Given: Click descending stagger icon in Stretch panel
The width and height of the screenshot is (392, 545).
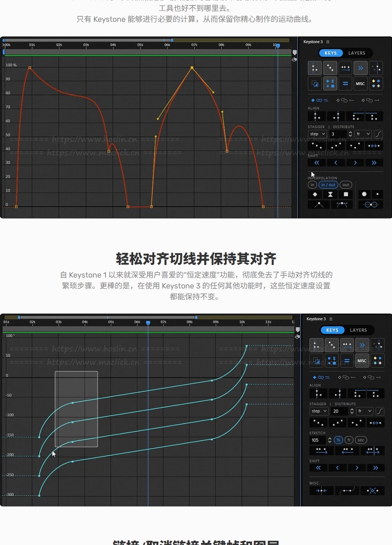Looking at the screenshot, I should (318, 423).
